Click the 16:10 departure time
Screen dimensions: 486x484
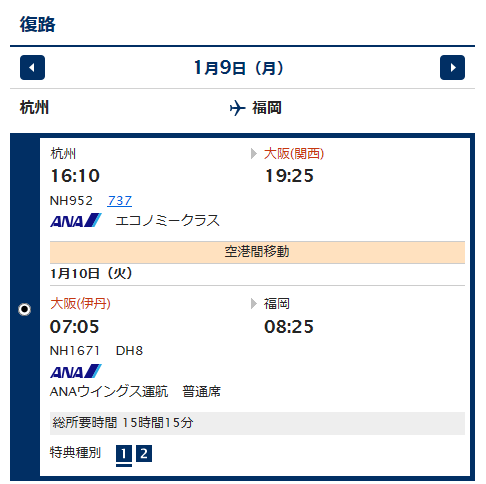(x=75, y=176)
